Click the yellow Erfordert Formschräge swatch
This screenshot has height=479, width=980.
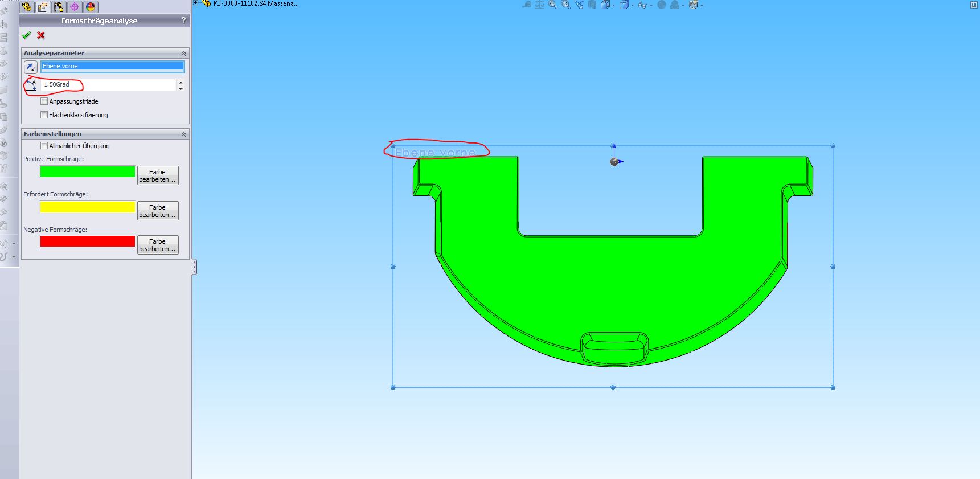pos(88,207)
